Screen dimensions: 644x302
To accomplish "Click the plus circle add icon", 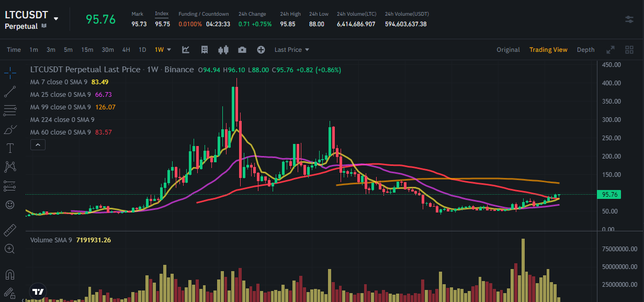I will 261,50.
